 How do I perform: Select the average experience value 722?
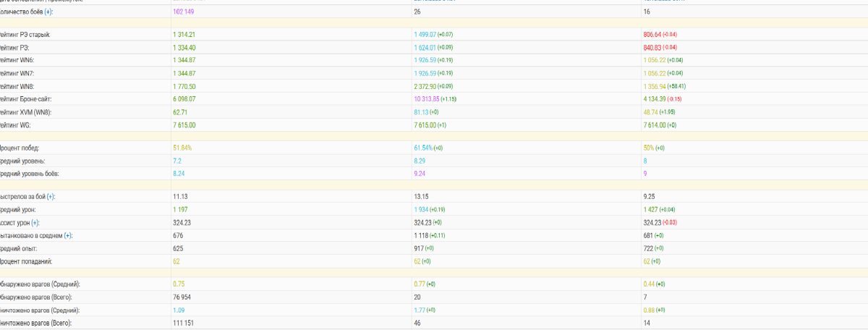[x=648, y=248]
